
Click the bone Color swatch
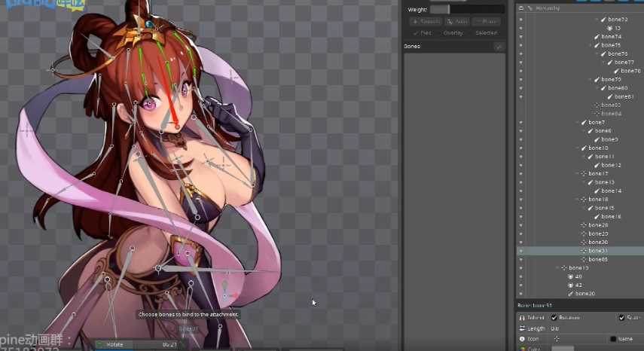point(562,349)
